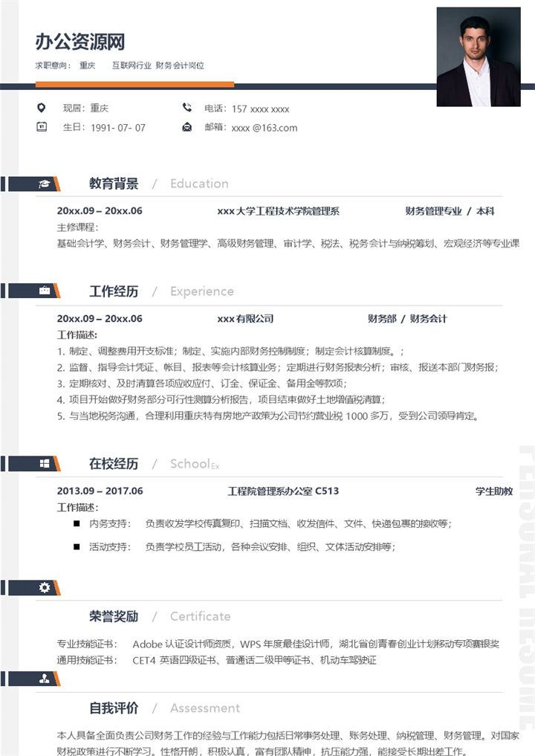
Task: Click the person icon for 自我评价
Action: [45, 679]
